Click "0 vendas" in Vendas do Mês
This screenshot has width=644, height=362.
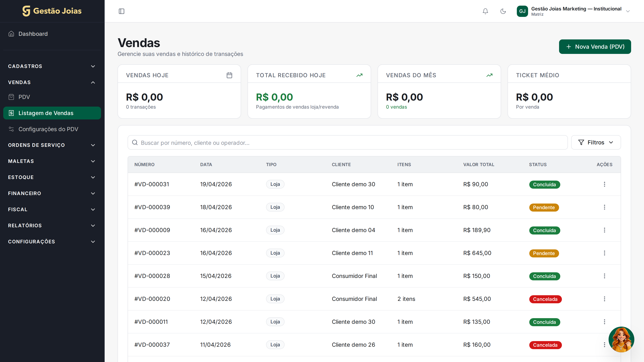tap(396, 107)
